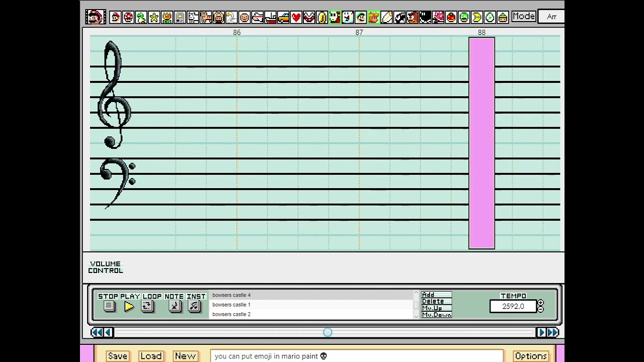Select the Bullet Bill instrument
This screenshot has height=362, width=644.
coord(399,18)
